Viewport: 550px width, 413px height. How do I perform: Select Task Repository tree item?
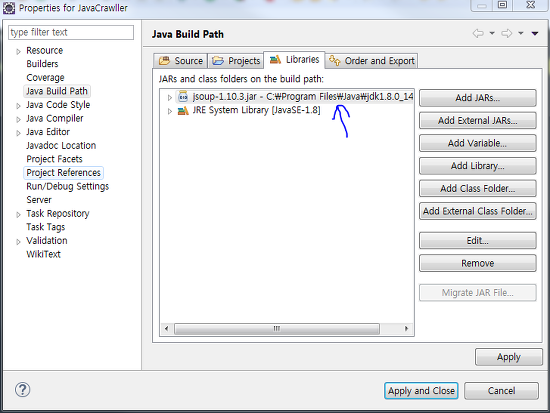(58, 213)
